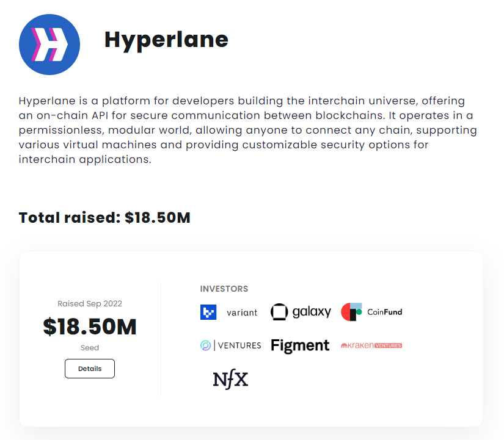Open the Circle Ventures investor logo
The width and height of the screenshot is (504, 440).
pyautogui.click(x=230, y=345)
